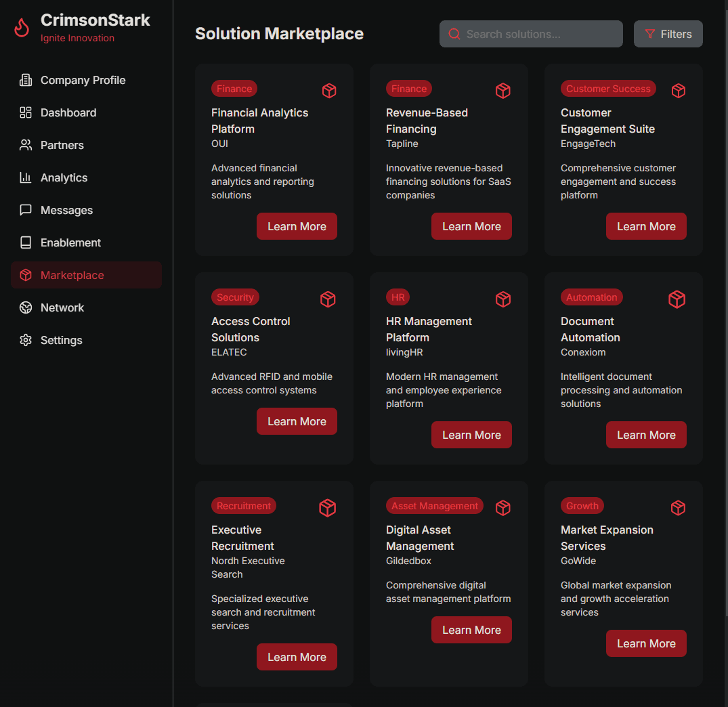This screenshot has height=707, width=728.
Task: Click the Asset Management category tag
Action: [x=435, y=506]
